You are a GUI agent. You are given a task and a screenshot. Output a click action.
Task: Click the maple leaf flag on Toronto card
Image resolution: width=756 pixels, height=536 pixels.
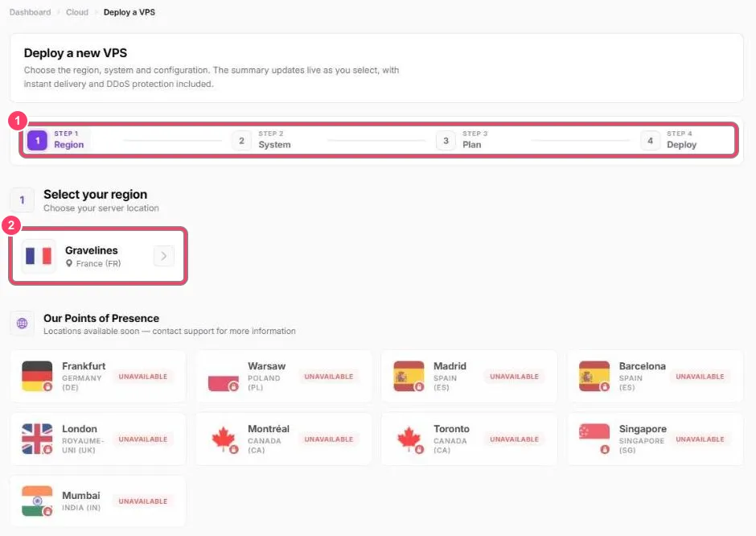pyautogui.click(x=409, y=439)
